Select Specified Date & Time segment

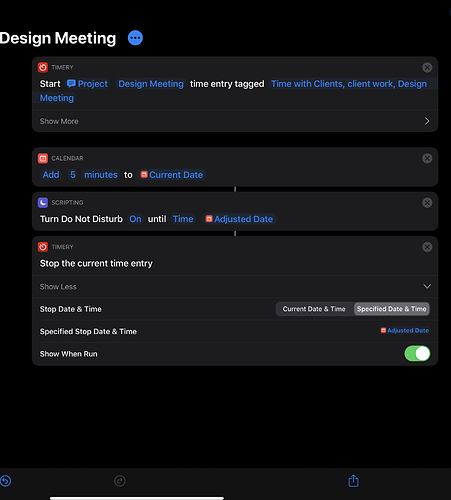(391, 309)
